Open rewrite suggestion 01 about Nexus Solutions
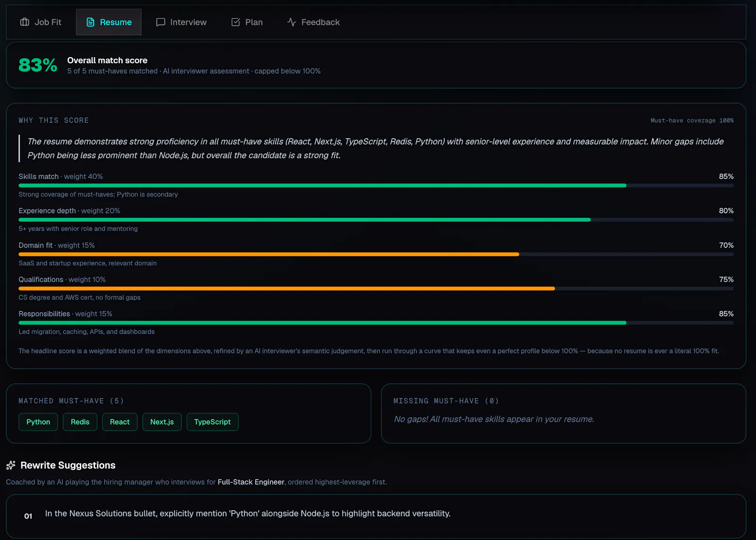The height and width of the screenshot is (540, 756). (376, 516)
